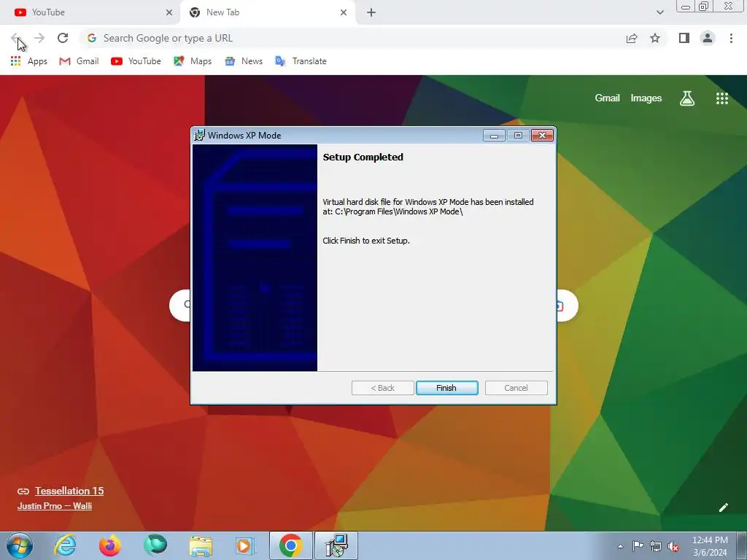
Task: Open Justin Prno — Walli credit link
Action: point(54,506)
